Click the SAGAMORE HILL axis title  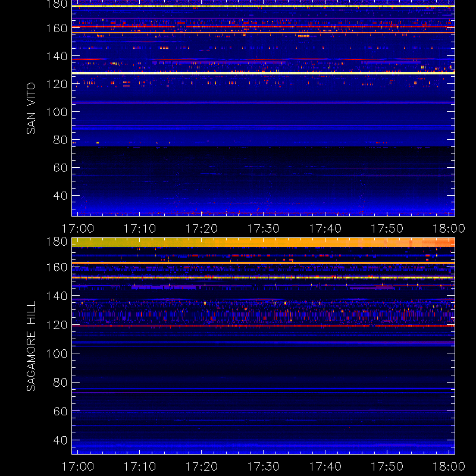tap(31, 346)
